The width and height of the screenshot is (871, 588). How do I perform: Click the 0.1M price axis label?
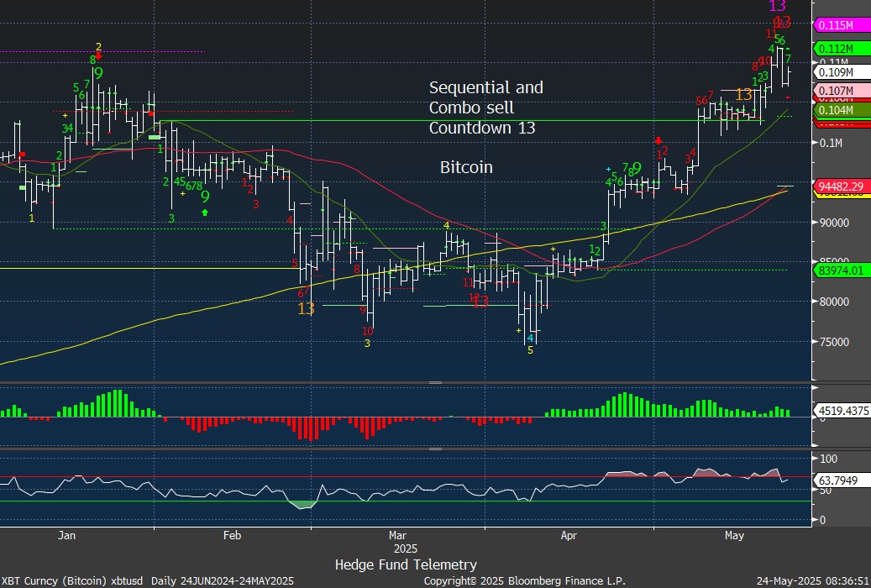(x=831, y=144)
